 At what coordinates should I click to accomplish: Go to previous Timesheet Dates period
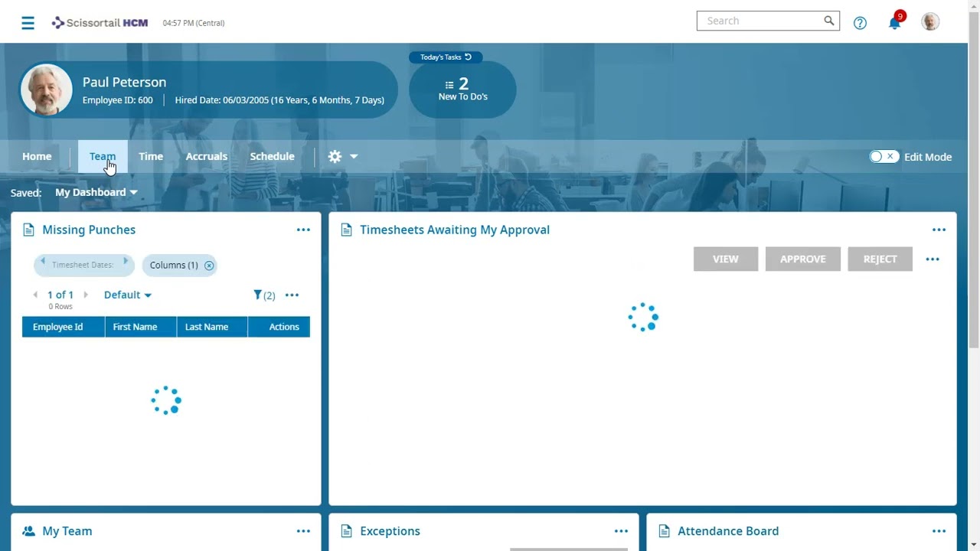[43, 261]
